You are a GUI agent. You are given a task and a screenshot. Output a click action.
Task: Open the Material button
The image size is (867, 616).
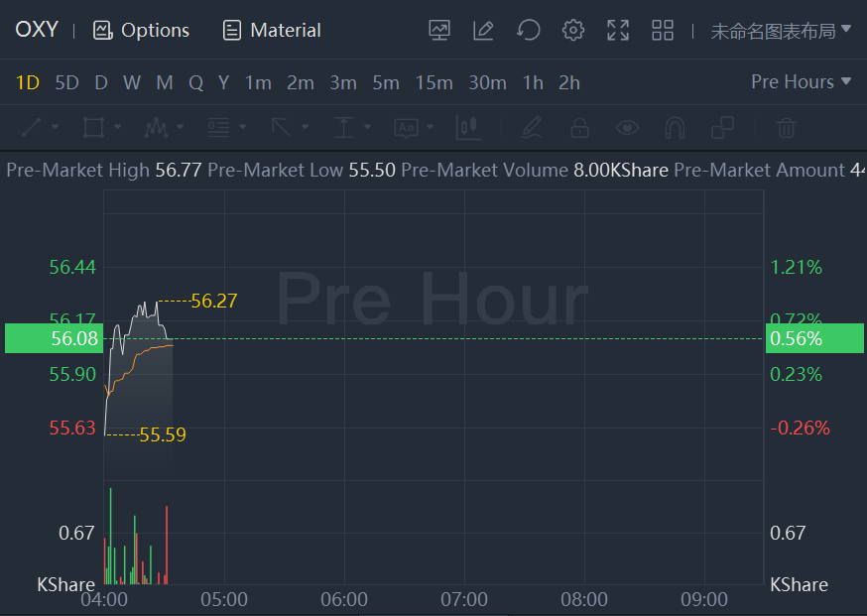click(x=272, y=30)
